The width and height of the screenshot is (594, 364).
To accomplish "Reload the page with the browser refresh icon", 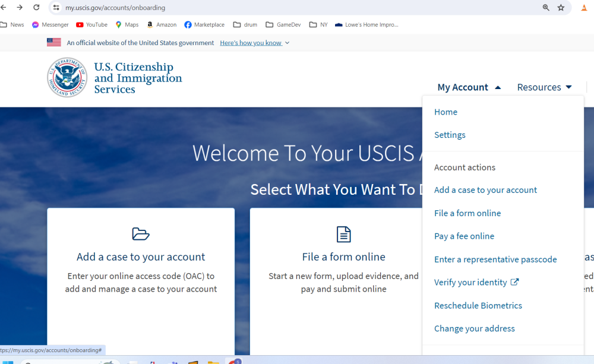I will click(36, 8).
